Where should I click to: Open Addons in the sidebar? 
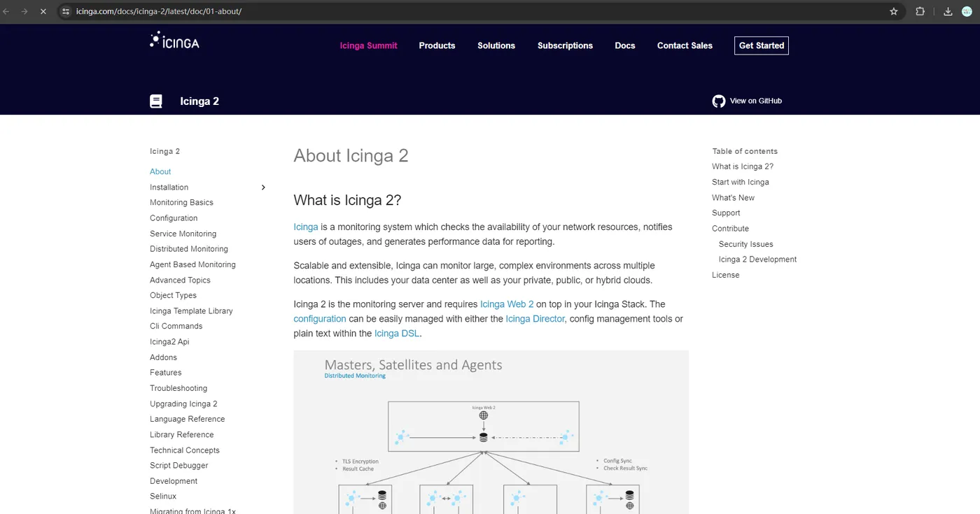click(x=163, y=357)
